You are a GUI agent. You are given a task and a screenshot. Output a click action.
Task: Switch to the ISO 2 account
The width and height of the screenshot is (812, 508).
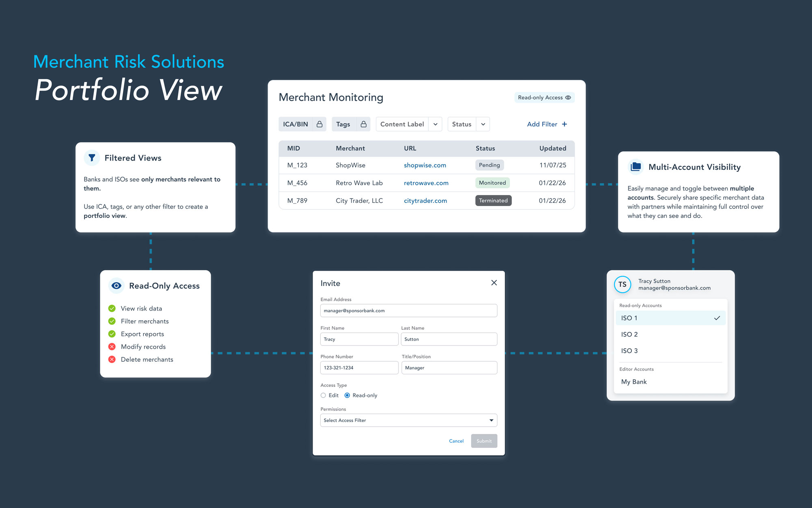point(629,334)
